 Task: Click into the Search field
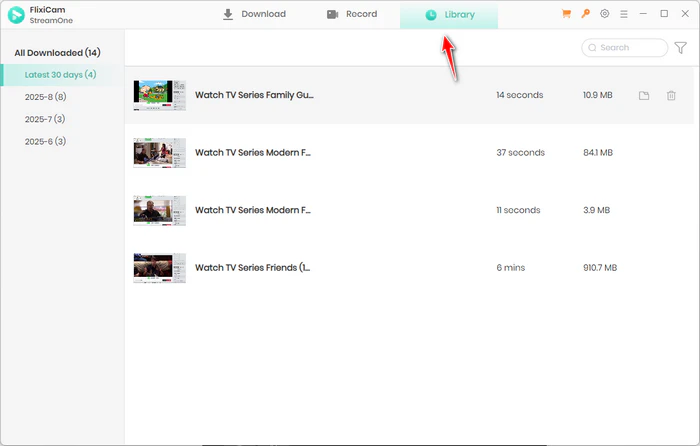tap(630, 48)
